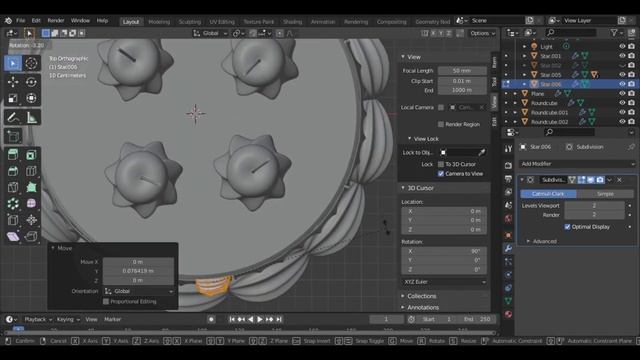This screenshot has width=640, height=360.
Task: Open the Add Modifier dropdown
Action: 577,164
